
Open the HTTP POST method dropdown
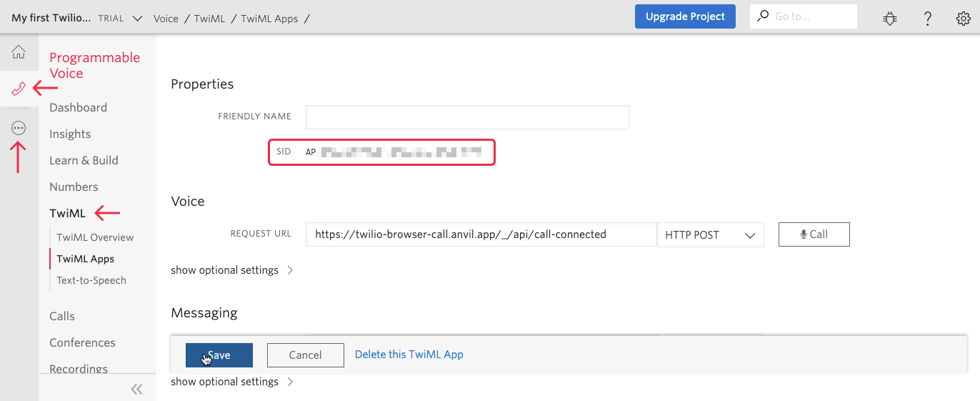tap(710, 235)
